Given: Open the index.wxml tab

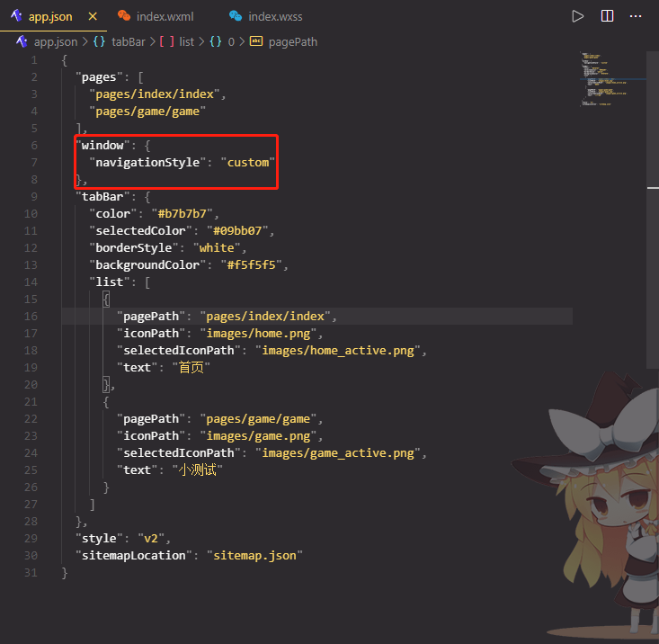Looking at the screenshot, I should click(165, 16).
